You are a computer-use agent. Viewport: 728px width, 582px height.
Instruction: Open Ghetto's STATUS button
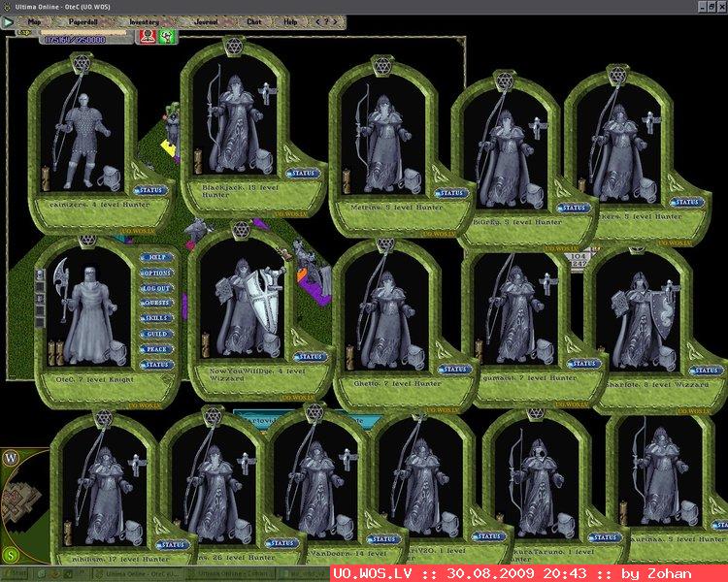pyautogui.click(x=454, y=370)
